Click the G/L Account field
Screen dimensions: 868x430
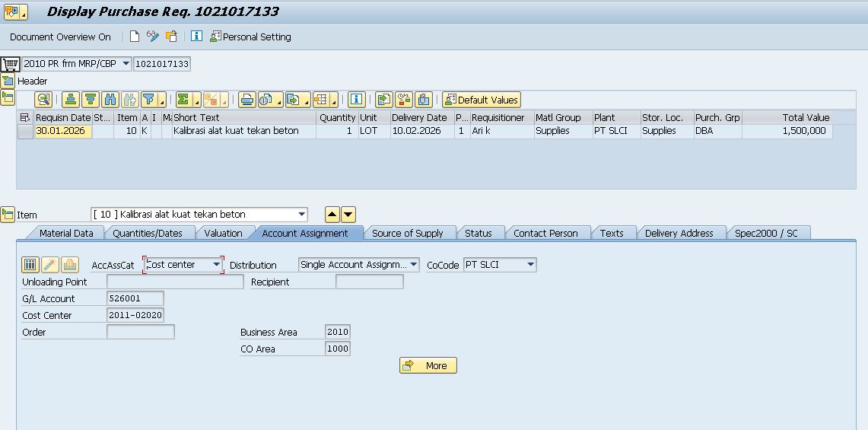point(135,298)
